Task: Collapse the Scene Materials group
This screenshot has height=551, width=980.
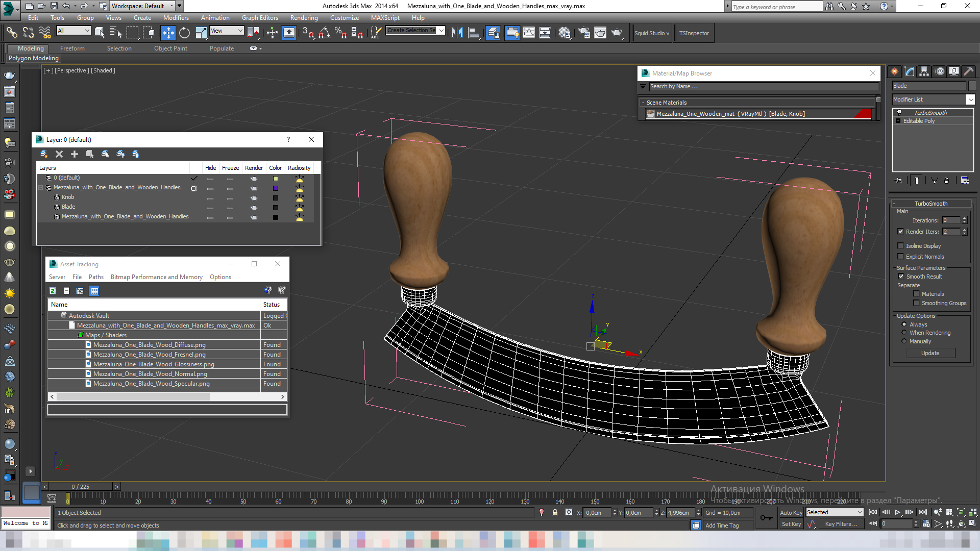Action: (643, 103)
